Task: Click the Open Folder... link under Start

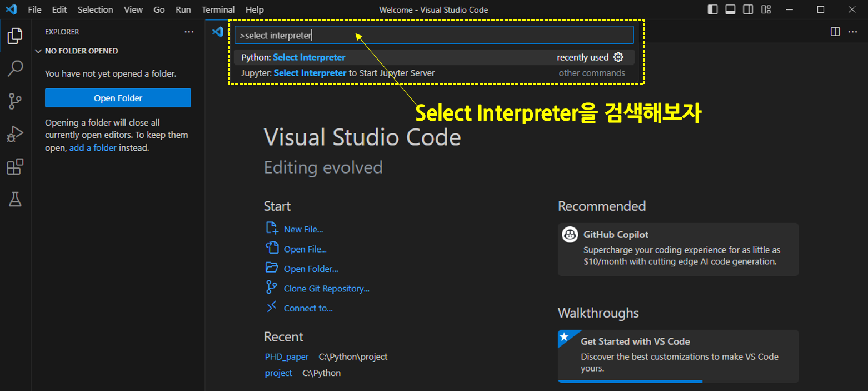Action: pos(311,269)
